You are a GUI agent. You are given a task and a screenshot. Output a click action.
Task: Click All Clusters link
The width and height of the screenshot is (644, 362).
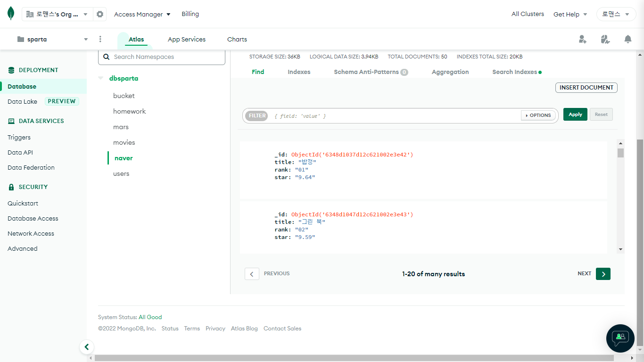coord(528,14)
